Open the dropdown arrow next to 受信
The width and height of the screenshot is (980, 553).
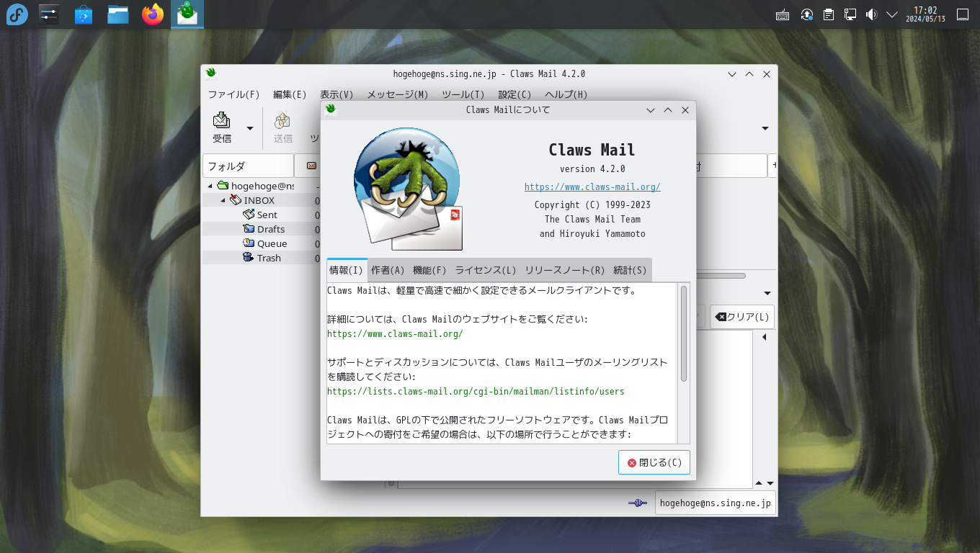tap(250, 128)
